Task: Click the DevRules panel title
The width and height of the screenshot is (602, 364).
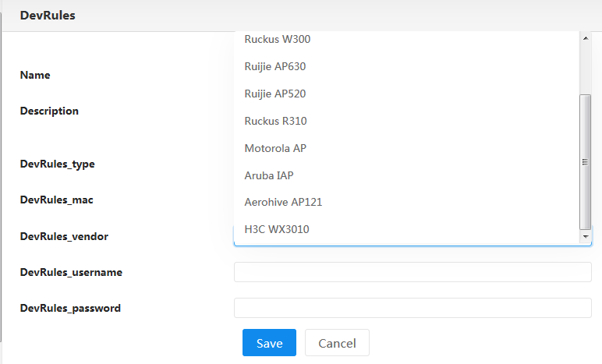Action: (x=48, y=16)
